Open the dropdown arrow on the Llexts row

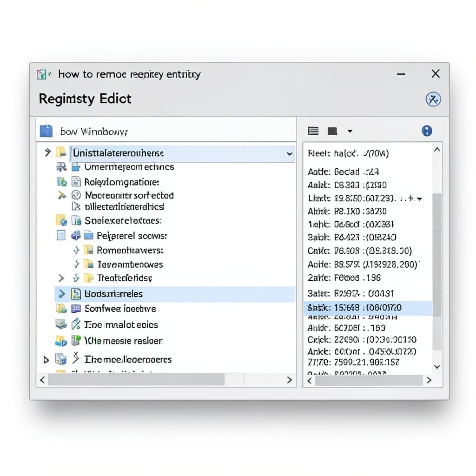(420, 199)
